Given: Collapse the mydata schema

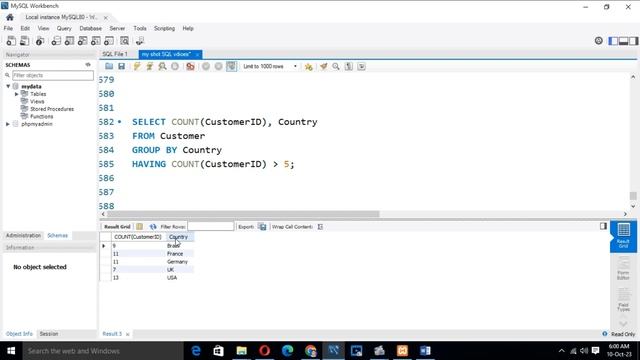Looking at the screenshot, I should tap(8, 86).
